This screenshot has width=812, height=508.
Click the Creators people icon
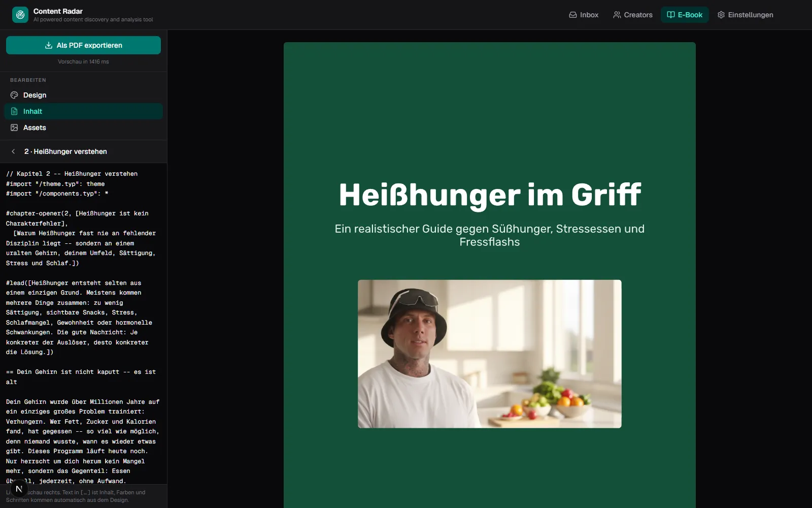pyautogui.click(x=617, y=15)
